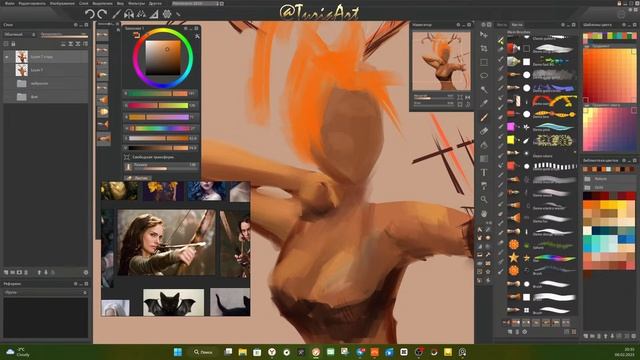This screenshot has height=360, width=640.
Task: Select the sketches folder layer
Action: tap(45, 84)
